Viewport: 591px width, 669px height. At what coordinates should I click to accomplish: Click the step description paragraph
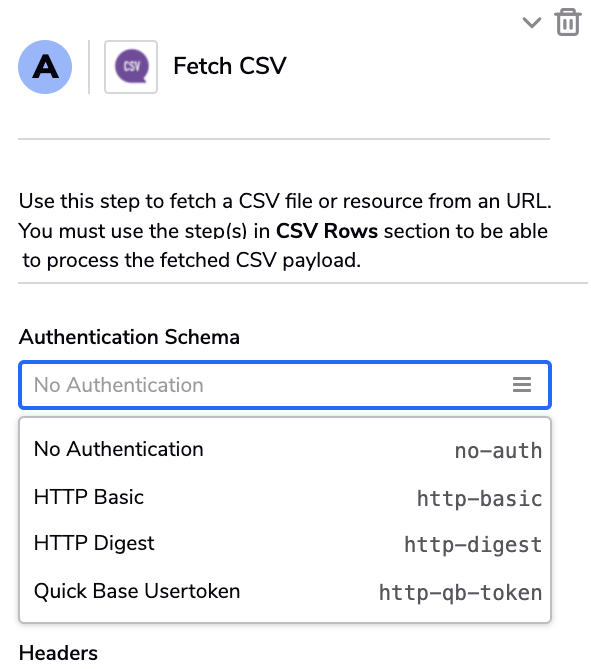(285, 230)
